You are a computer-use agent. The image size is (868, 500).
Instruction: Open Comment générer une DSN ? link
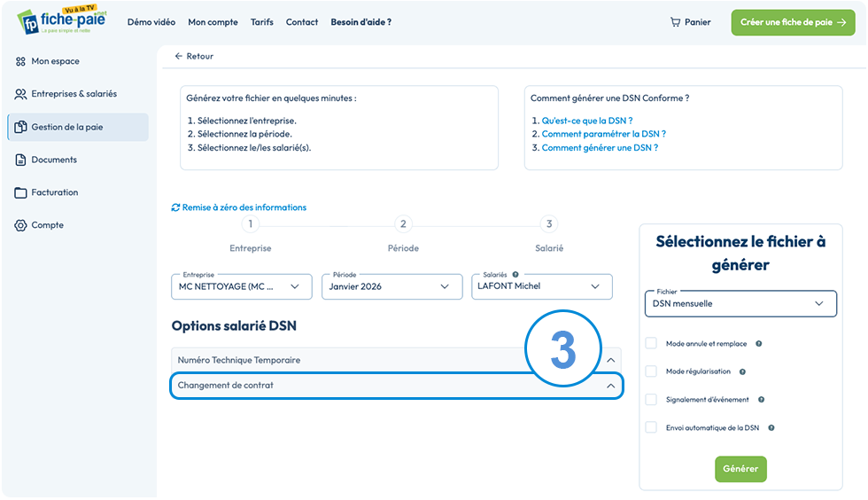click(601, 148)
